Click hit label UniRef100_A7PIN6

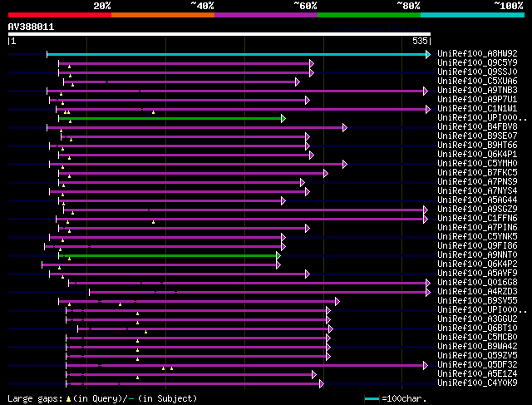tap(477, 227)
